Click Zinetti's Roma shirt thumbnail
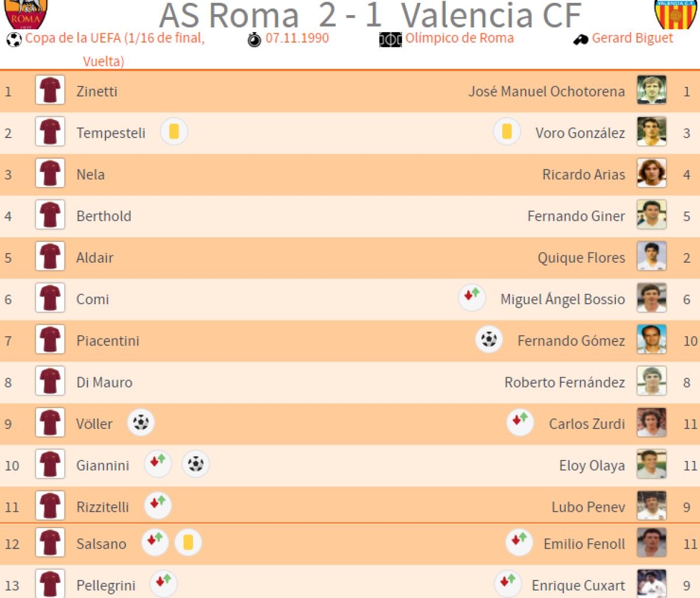 pyautogui.click(x=50, y=90)
